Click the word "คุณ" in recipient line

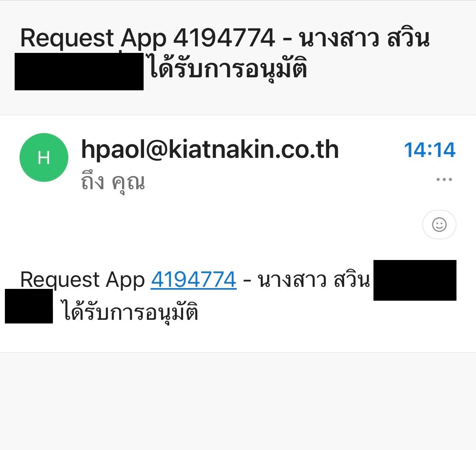point(129,183)
